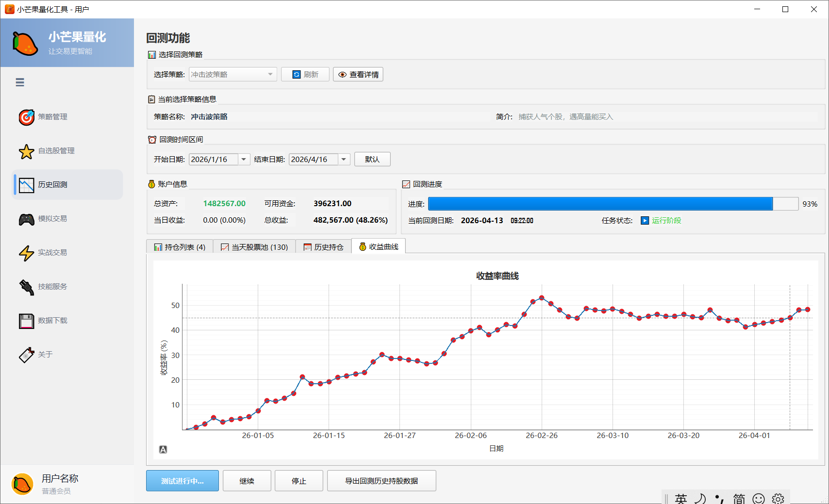Open 策略管理 from the sidebar
The image size is (829, 504).
52,117
